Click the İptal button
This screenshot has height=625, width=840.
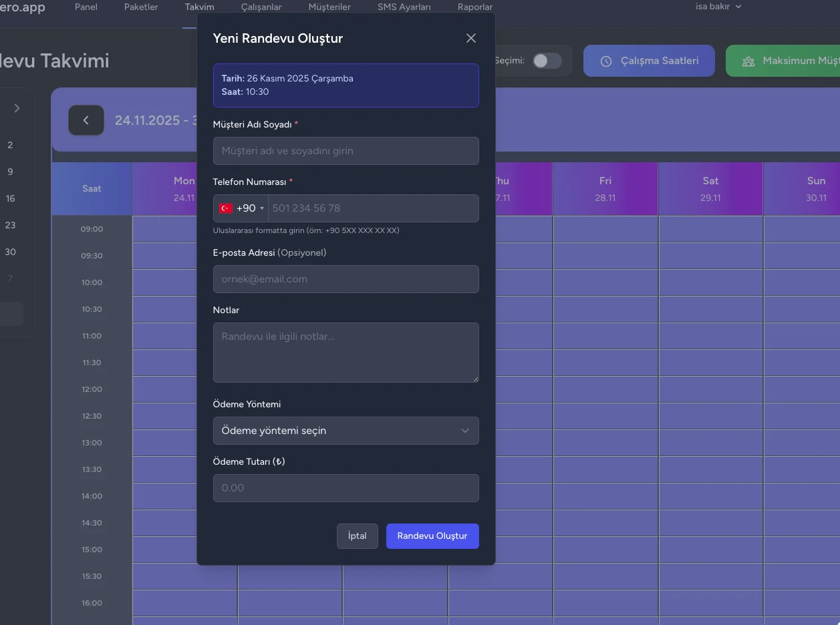click(357, 536)
